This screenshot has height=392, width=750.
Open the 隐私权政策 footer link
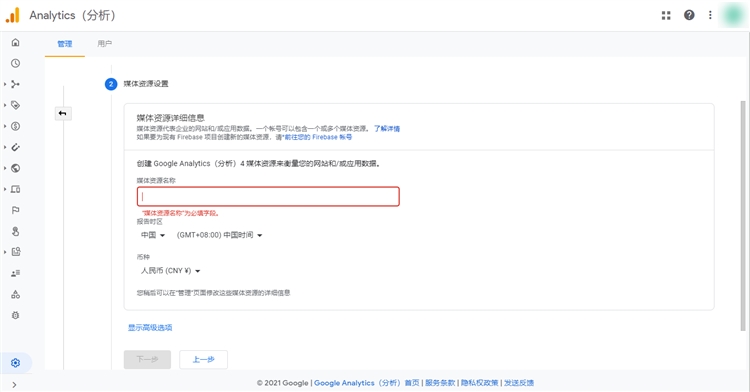pos(479,383)
